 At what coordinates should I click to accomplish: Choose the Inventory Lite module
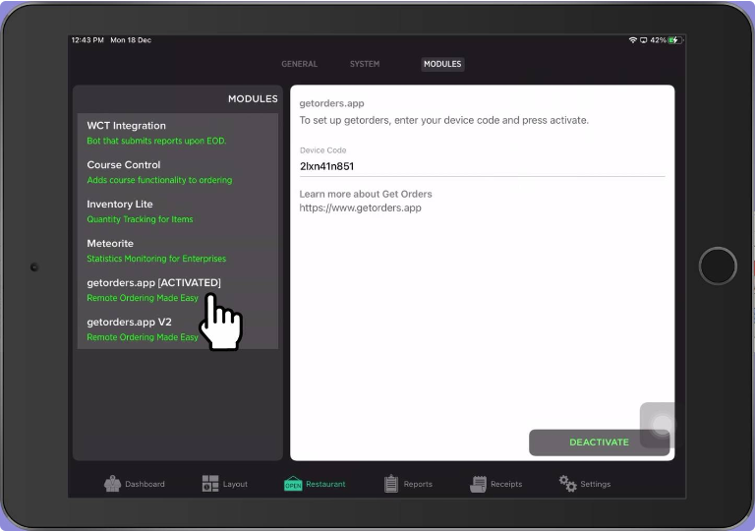177,211
